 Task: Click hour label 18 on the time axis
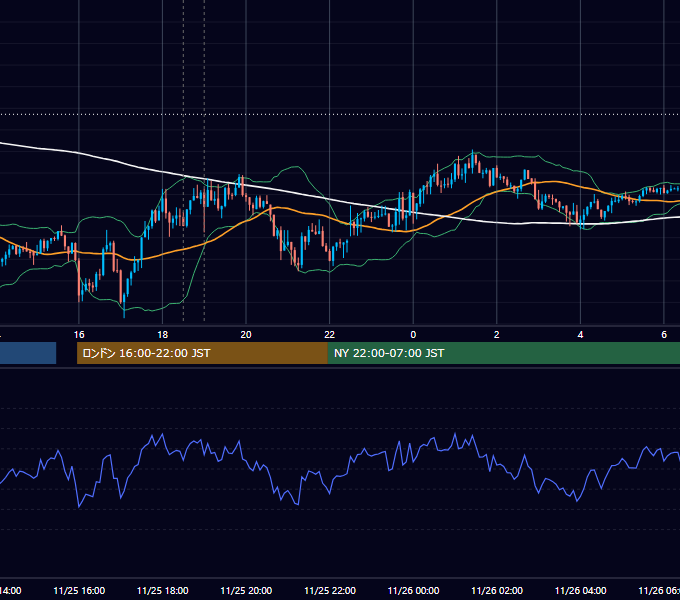pos(162,335)
